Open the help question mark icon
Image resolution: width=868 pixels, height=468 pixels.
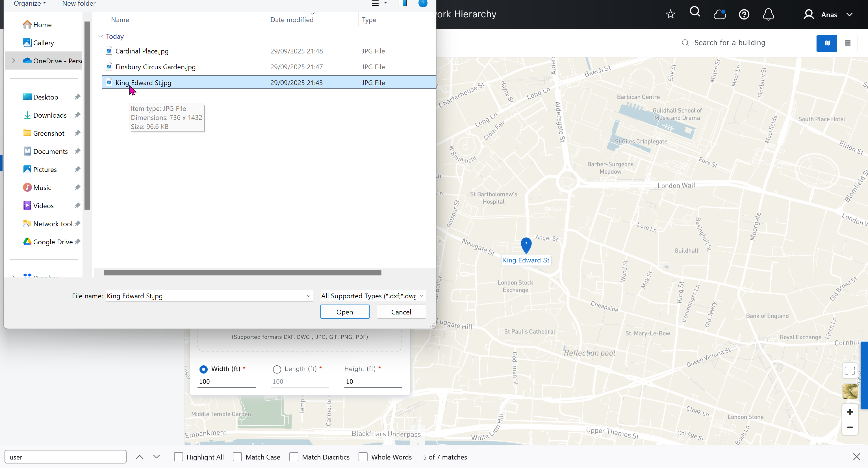(x=744, y=14)
